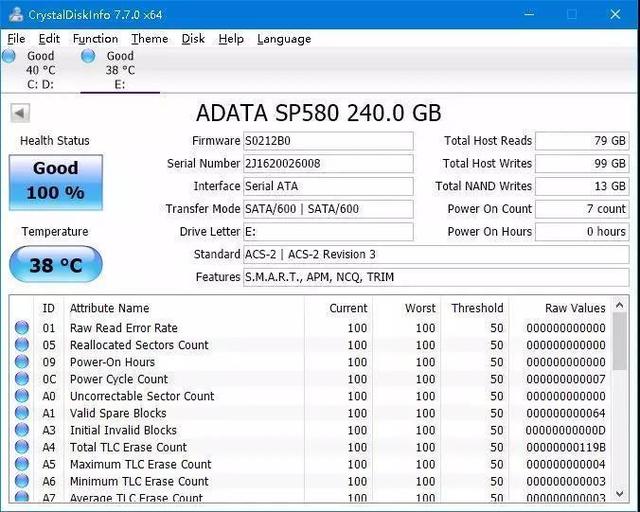Click the status orb for Power-On Hours row
The image size is (640, 512).
[x=22, y=362]
